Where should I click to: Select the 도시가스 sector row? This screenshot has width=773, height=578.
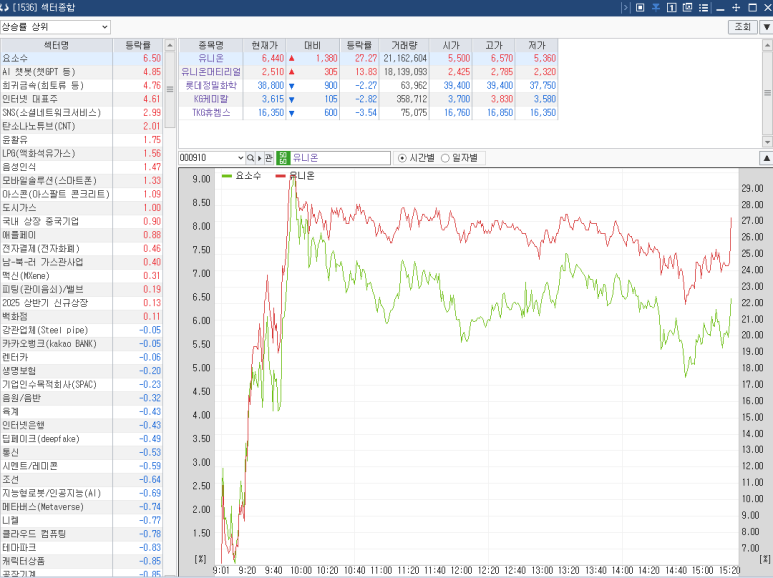click(81, 208)
